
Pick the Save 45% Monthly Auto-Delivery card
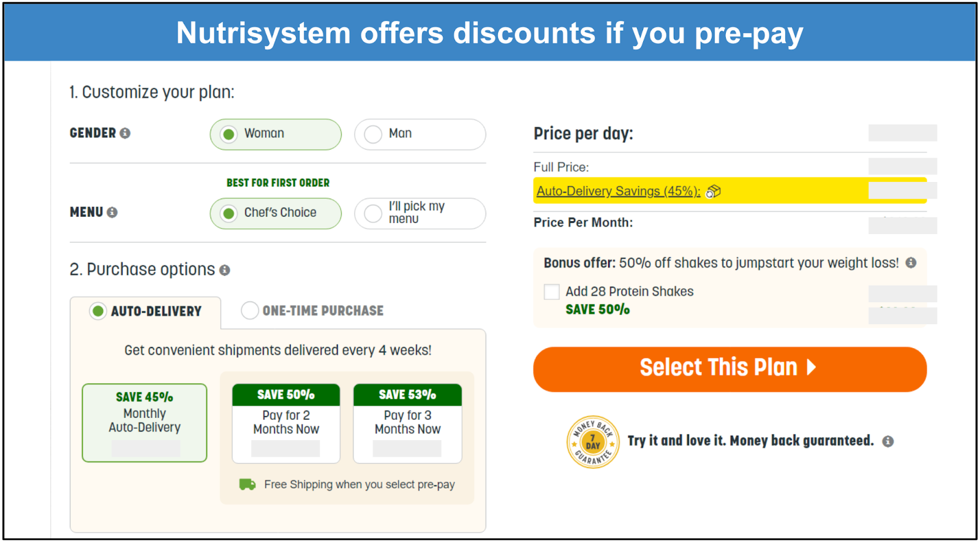(145, 422)
